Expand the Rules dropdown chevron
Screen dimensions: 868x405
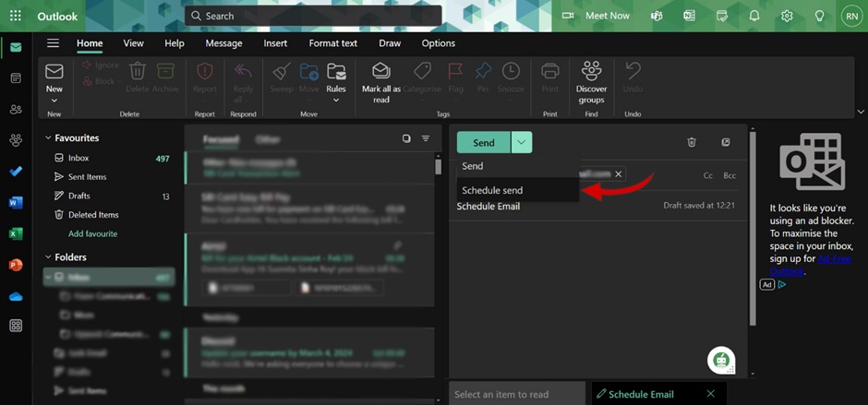point(336,101)
